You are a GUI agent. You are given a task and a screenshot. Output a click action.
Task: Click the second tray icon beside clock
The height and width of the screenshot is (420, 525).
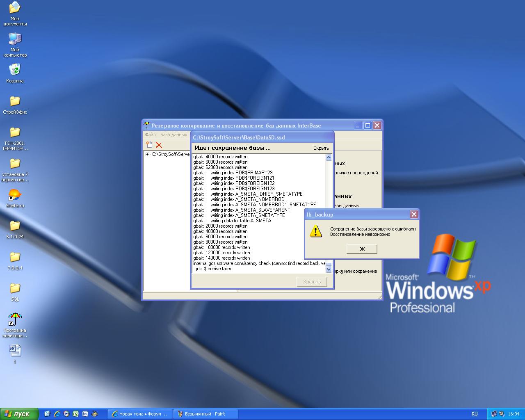tap(502, 414)
